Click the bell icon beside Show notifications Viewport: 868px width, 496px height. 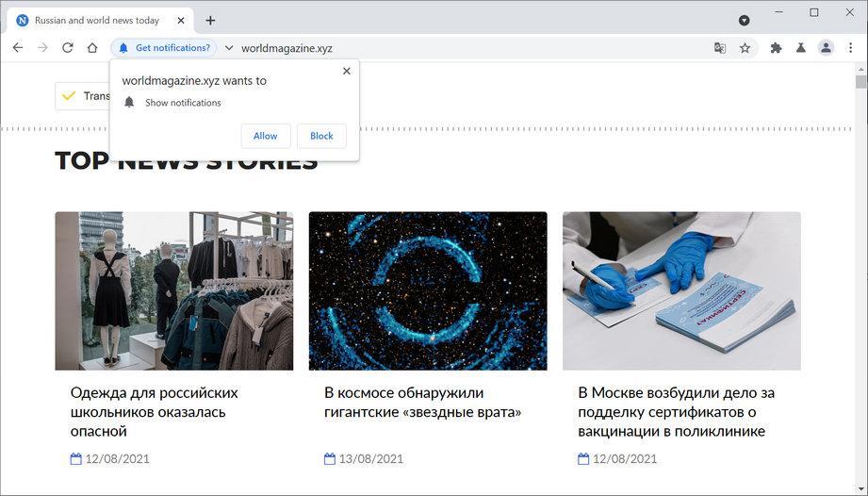(x=129, y=103)
